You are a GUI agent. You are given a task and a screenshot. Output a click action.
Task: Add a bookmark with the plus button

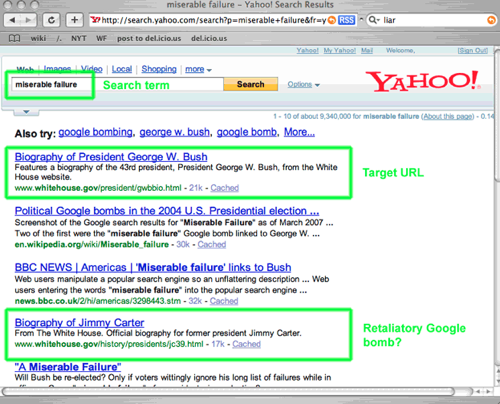pos(74,20)
